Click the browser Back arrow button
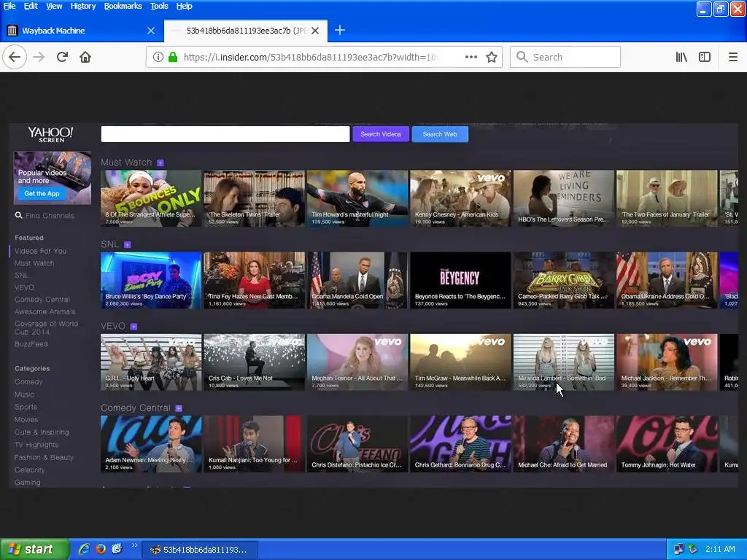747x560 pixels. tap(15, 57)
